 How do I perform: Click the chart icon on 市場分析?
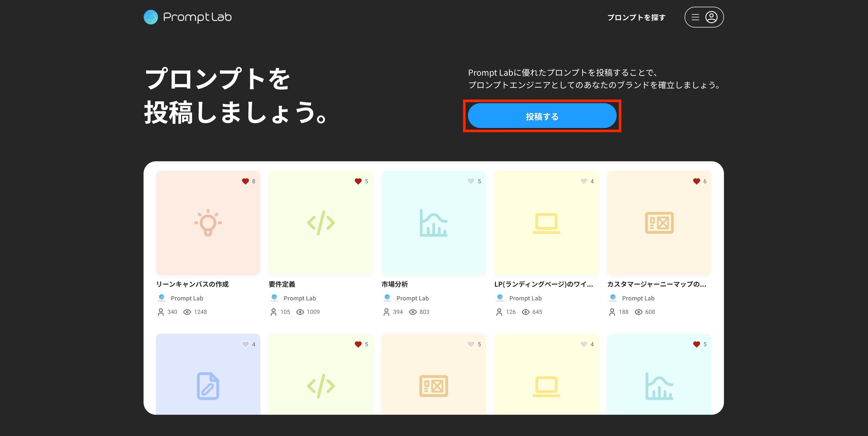[x=433, y=223]
